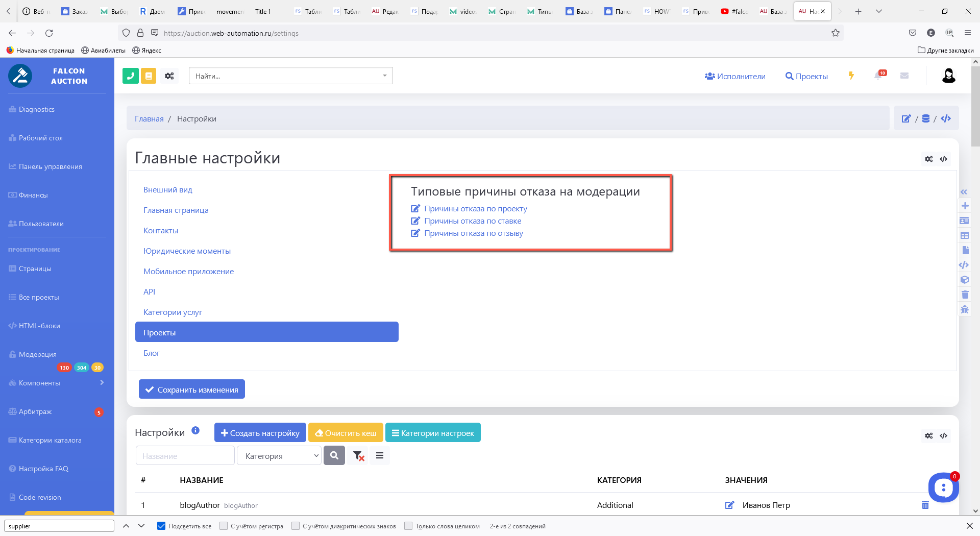
Task: Delete the blogAuthor setting via trash icon
Action: coord(925,505)
